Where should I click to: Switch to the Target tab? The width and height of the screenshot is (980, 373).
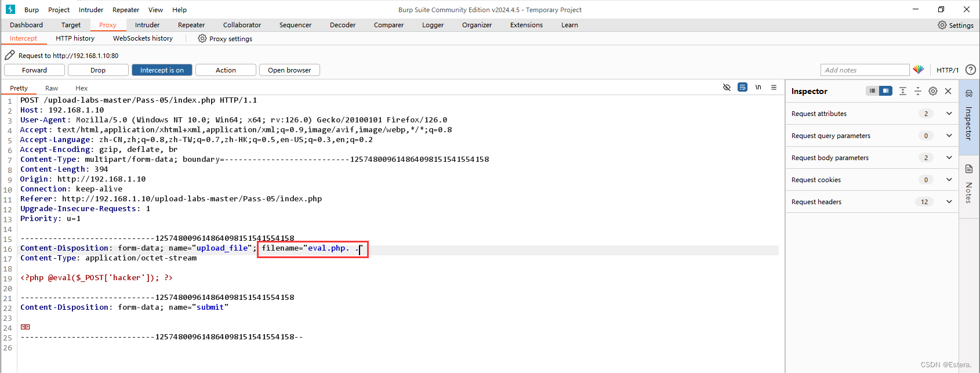tap(71, 25)
